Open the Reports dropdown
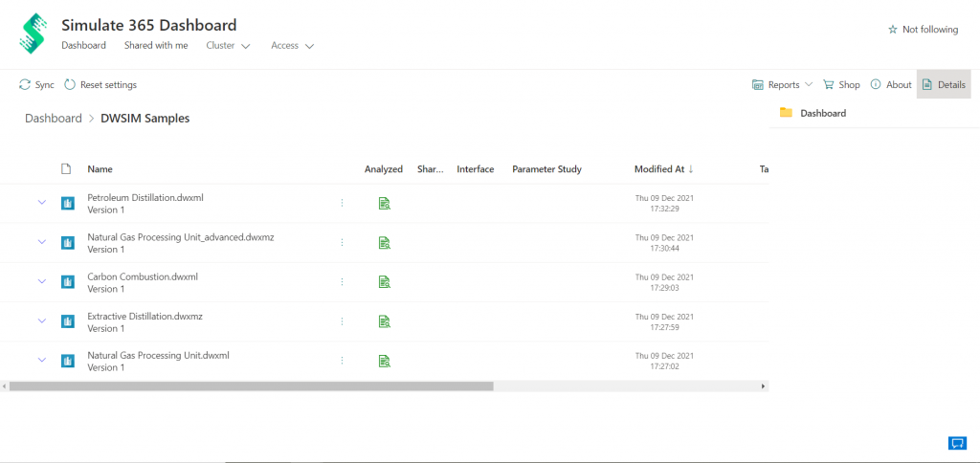This screenshot has height=463, width=980. 782,85
